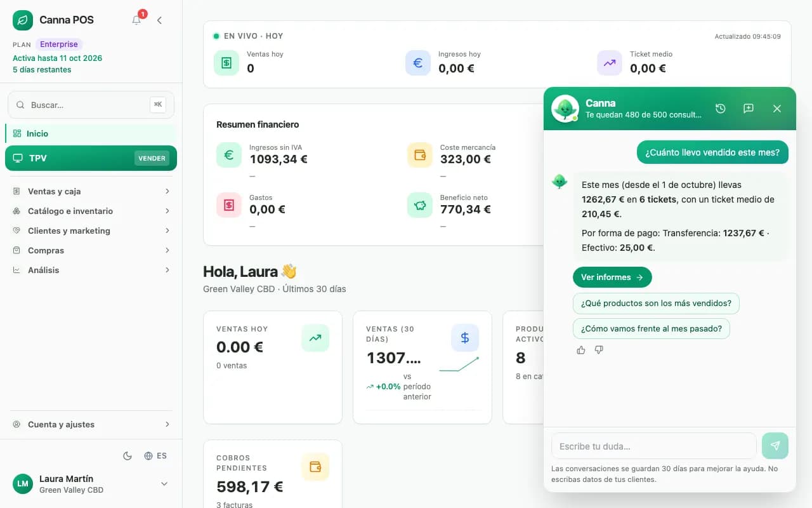Viewport: 812px width, 508px height.
Task: Send the chat message with arrow button
Action: pos(775,446)
